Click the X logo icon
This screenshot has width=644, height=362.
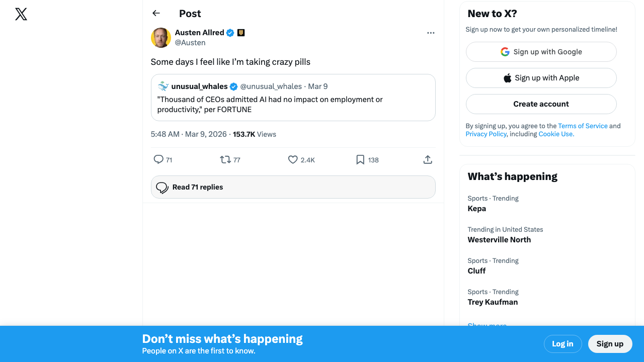(21, 14)
